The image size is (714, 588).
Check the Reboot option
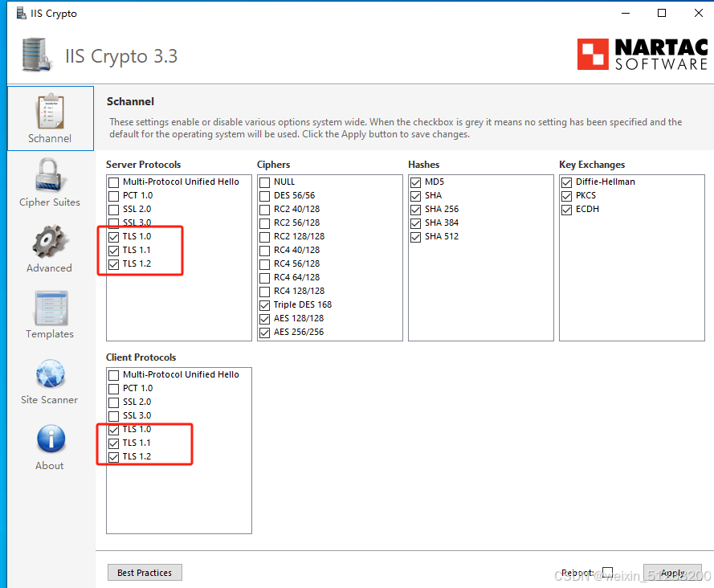(607, 572)
